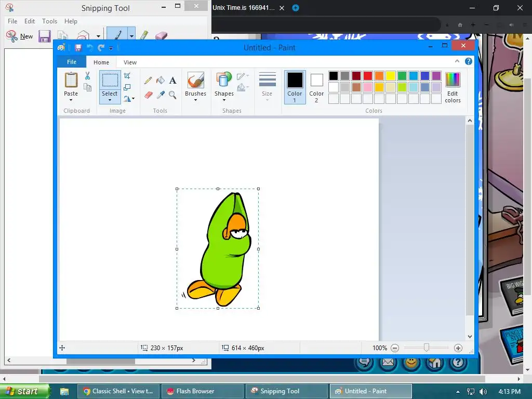Click the zoom slider handle

coord(427,348)
